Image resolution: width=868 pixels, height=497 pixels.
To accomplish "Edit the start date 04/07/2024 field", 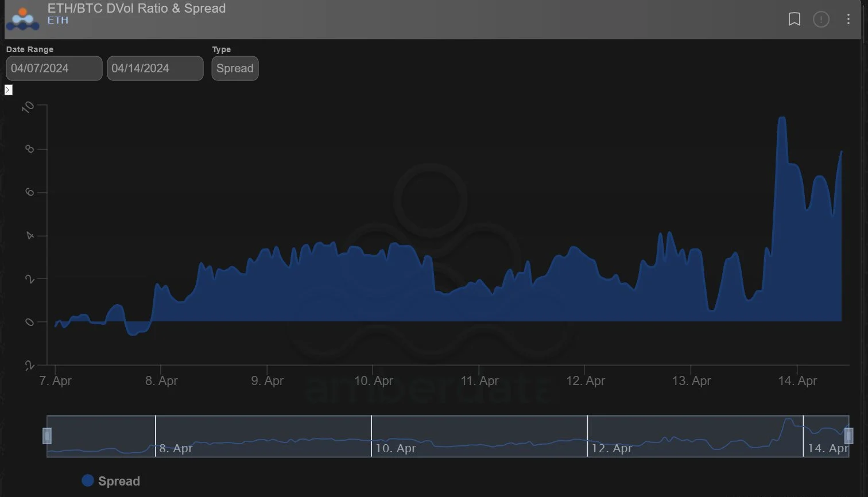I will 54,68.
